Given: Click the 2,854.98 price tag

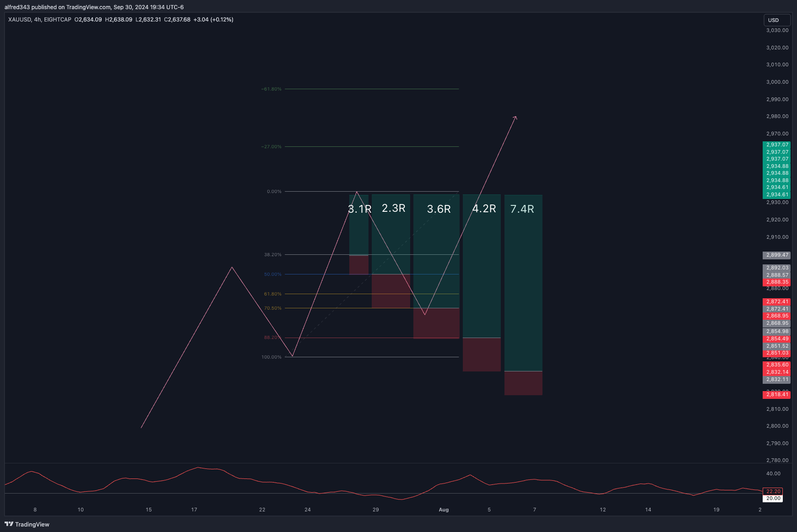Looking at the screenshot, I should (x=776, y=332).
